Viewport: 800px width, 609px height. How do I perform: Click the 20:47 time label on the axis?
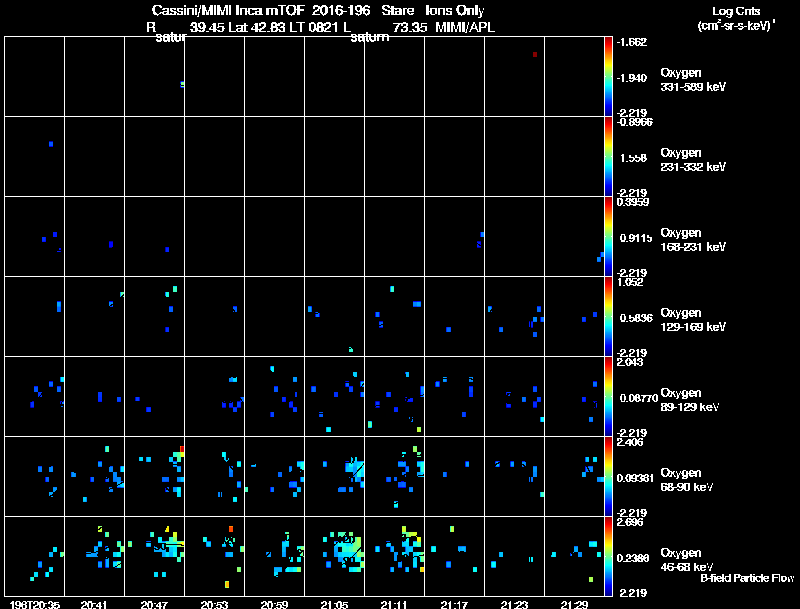[x=154, y=605]
